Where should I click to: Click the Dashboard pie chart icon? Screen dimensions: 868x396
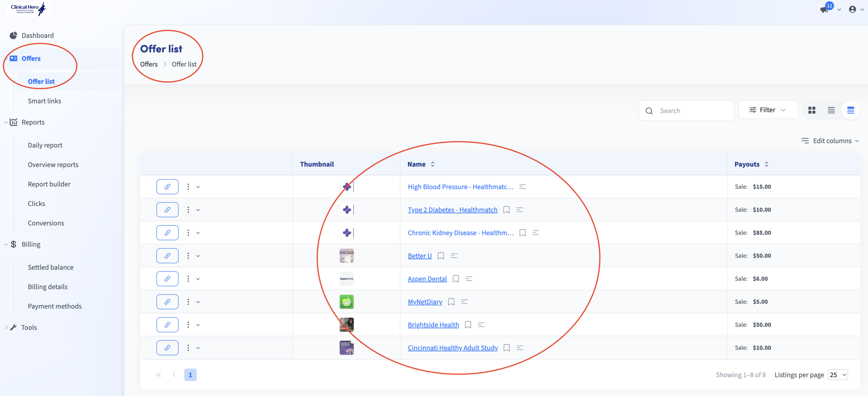click(x=13, y=35)
